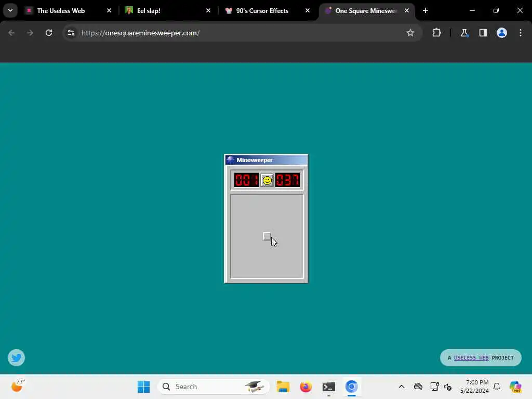532x399 pixels.
Task: Open the Windows Start menu
Action: coord(143,387)
